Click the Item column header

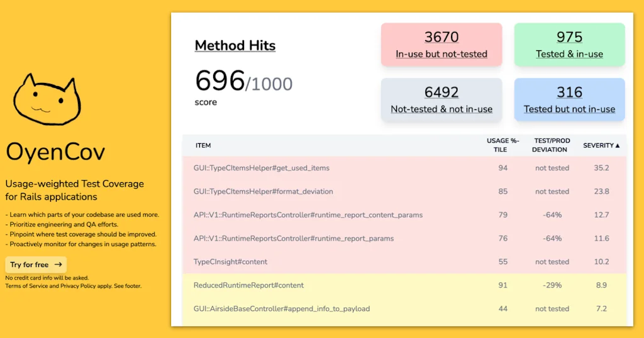[x=203, y=145]
